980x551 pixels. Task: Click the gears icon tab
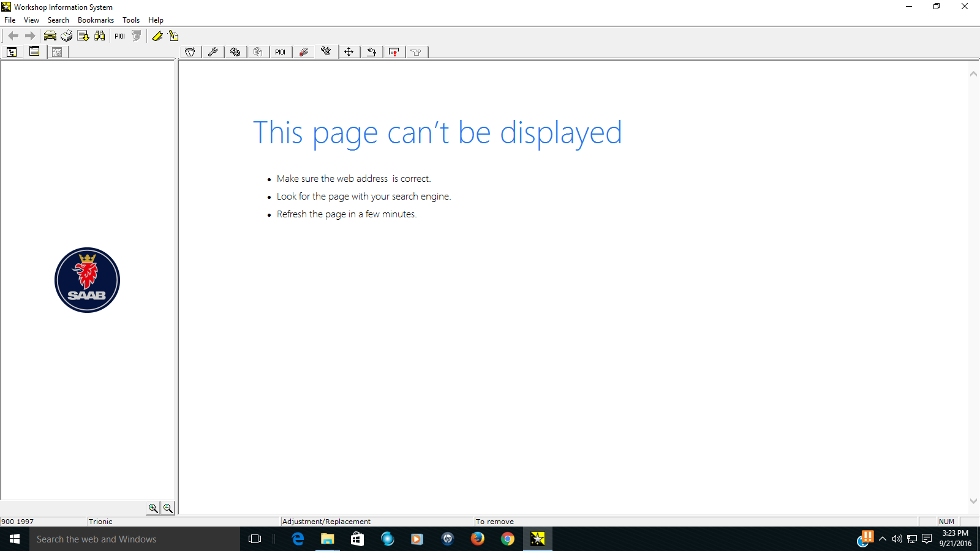235,52
